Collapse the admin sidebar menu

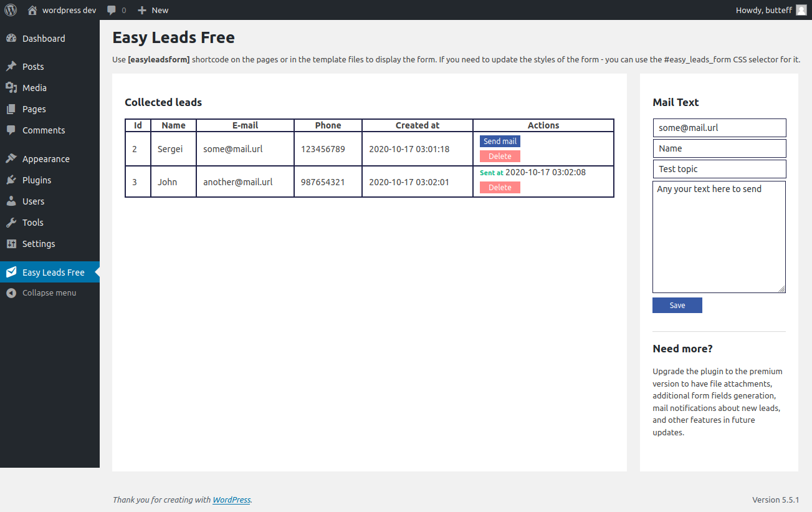click(x=50, y=293)
